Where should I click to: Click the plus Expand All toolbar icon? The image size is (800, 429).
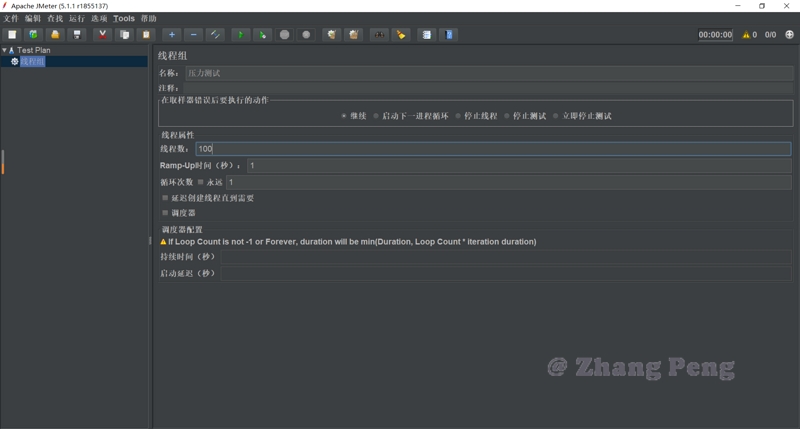point(172,34)
